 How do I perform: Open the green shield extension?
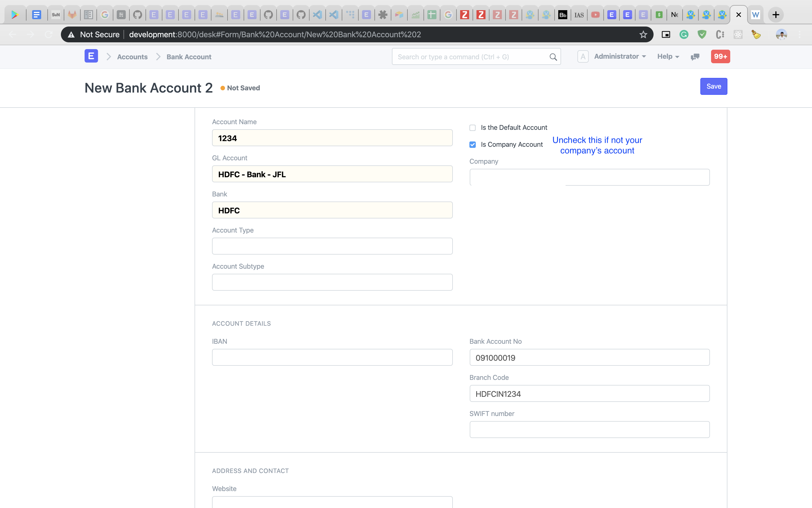[x=702, y=34]
